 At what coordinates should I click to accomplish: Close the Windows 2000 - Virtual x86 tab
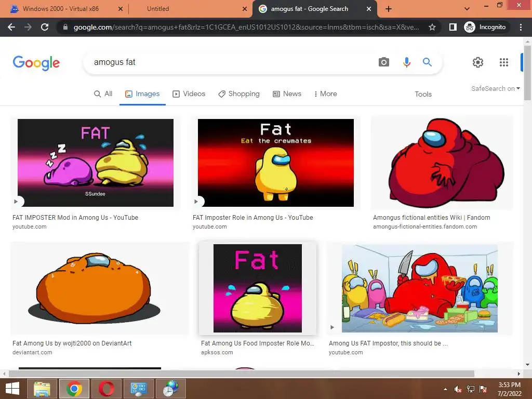point(121,9)
